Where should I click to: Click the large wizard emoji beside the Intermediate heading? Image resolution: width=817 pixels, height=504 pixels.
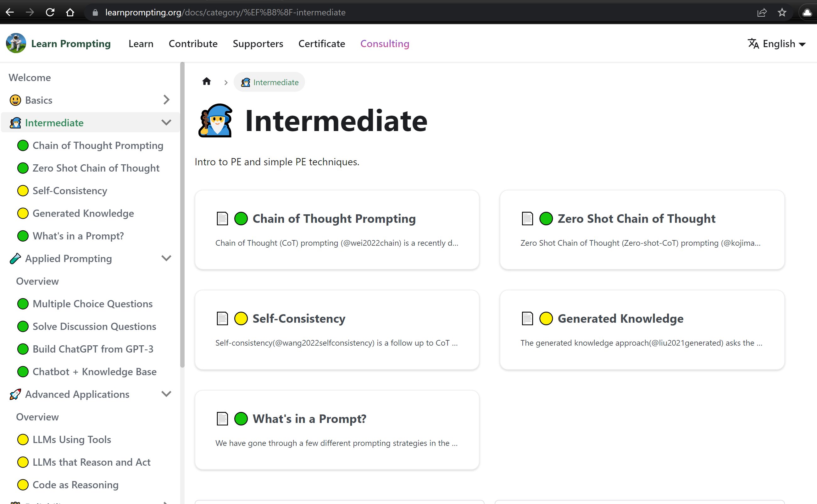[215, 121]
